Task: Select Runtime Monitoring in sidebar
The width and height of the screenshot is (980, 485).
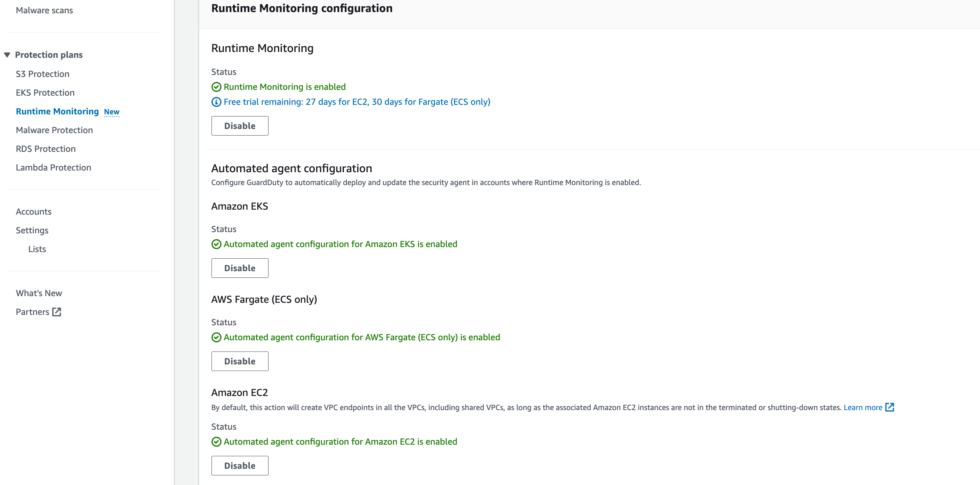Action: [x=57, y=111]
